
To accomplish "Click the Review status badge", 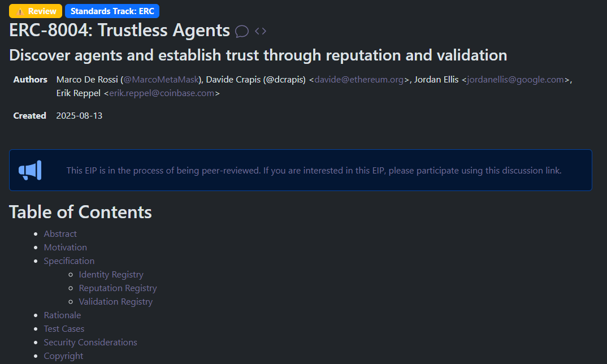I will coord(36,11).
